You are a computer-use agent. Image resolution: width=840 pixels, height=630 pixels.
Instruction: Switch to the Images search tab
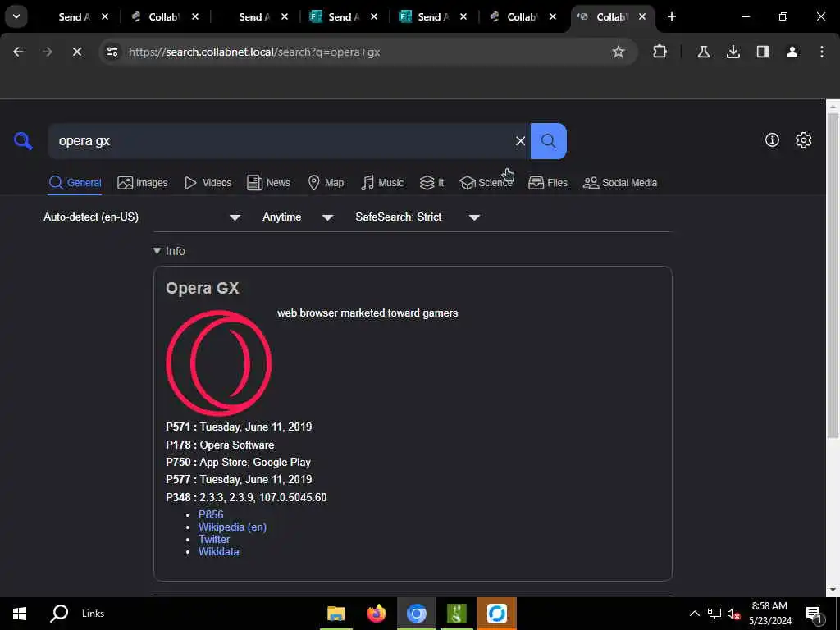[143, 183]
